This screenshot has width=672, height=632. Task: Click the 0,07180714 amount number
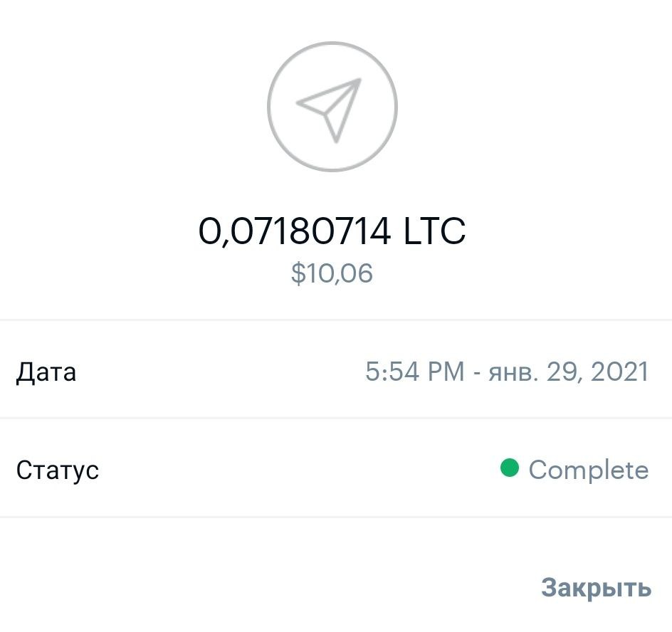[294, 231]
